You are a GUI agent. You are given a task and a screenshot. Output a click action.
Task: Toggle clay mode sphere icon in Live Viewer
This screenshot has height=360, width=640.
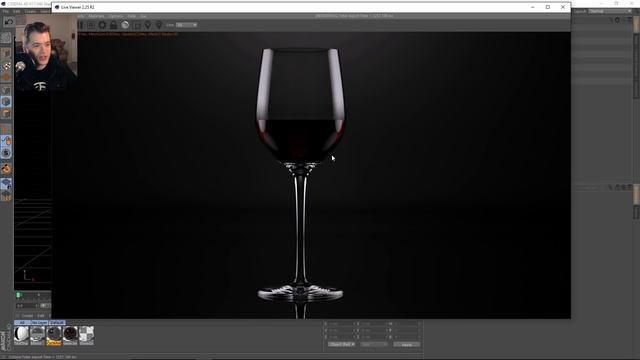(125, 25)
